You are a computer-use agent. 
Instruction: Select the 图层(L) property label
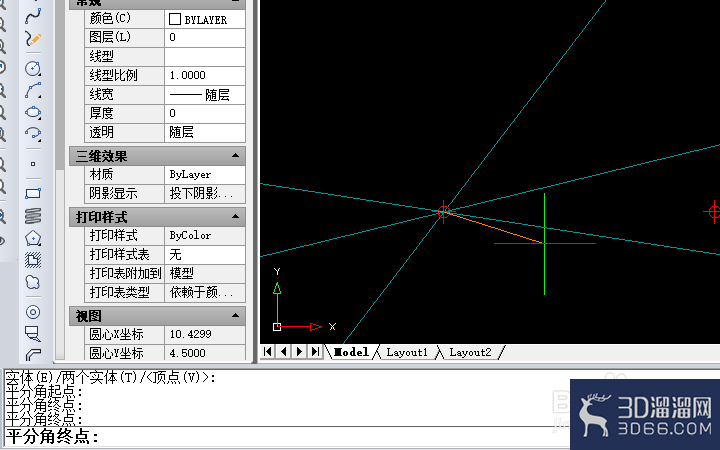click(x=110, y=38)
